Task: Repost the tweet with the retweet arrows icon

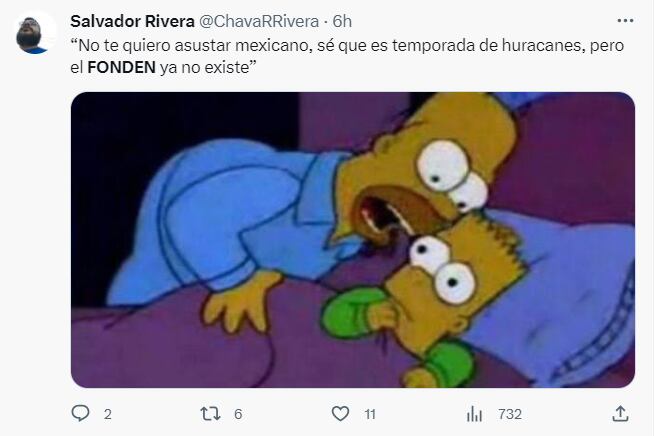Action: point(210,414)
